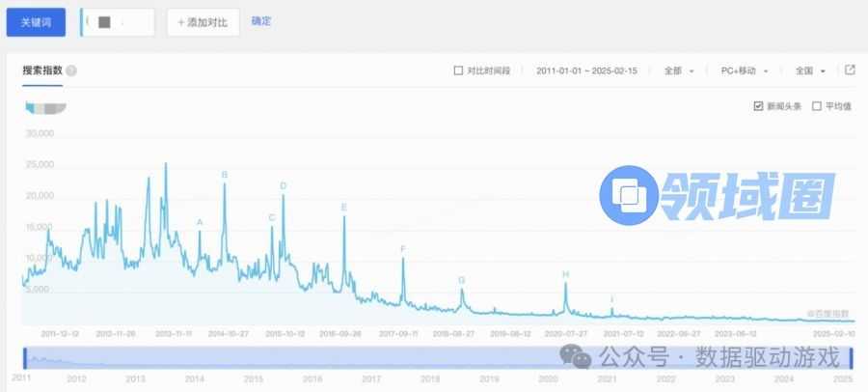Click the 添加对比 button
The image size is (868, 392).
(x=203, y=22)
